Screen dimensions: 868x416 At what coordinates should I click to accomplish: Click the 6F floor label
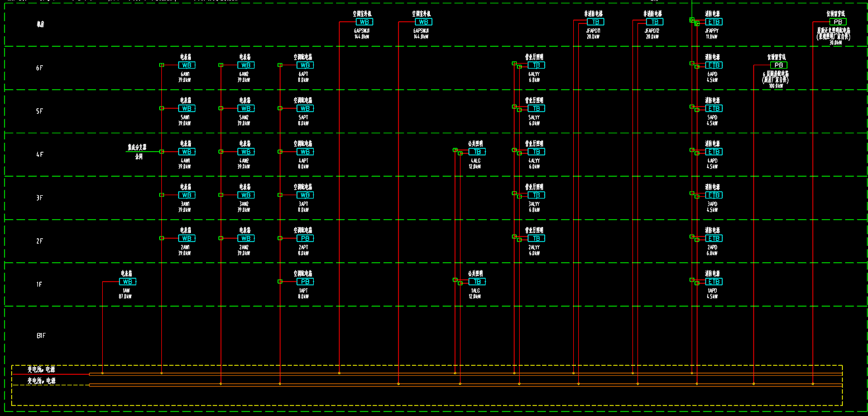40,68
